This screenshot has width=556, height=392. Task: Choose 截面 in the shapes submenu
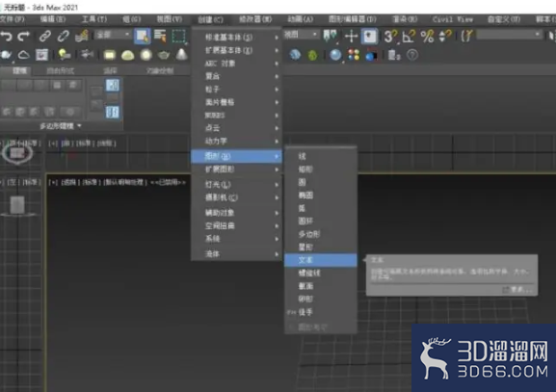[320, 286]
